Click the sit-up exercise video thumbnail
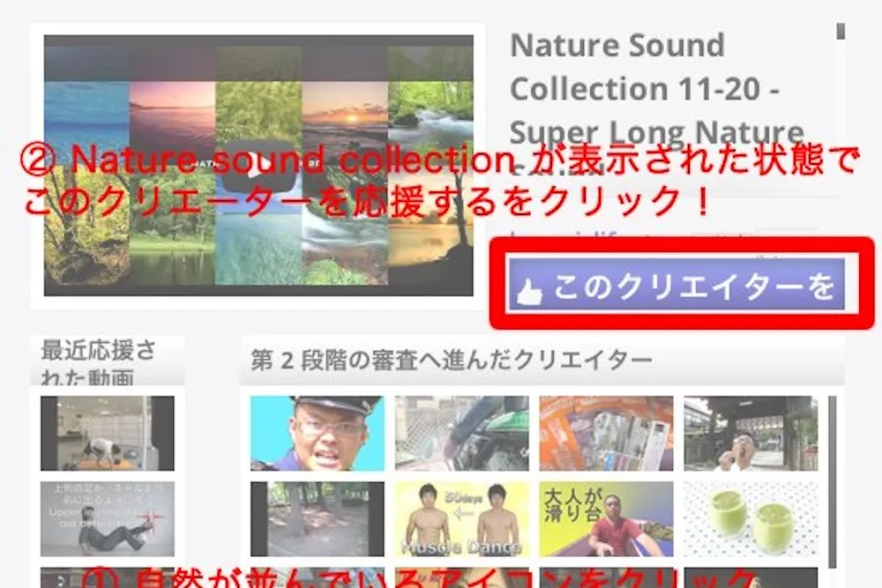The image size is (882, 588). [107, 518]
